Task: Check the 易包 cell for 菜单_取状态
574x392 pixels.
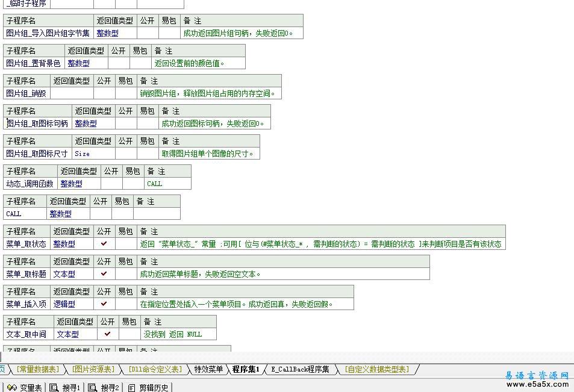Action: pos(126,244)
